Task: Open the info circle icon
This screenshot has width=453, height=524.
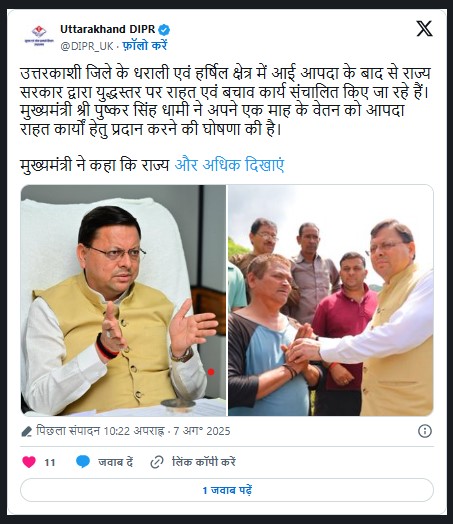Action: tap(425, 431)
